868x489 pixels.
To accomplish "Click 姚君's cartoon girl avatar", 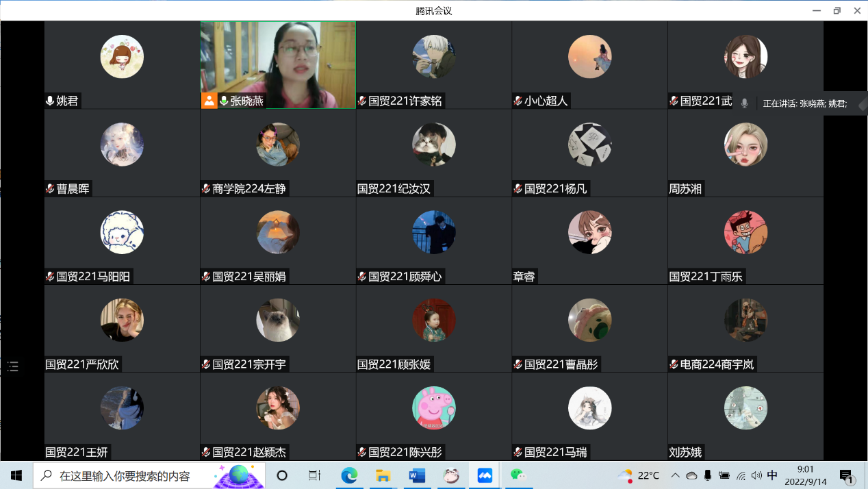I will point(122,57).
